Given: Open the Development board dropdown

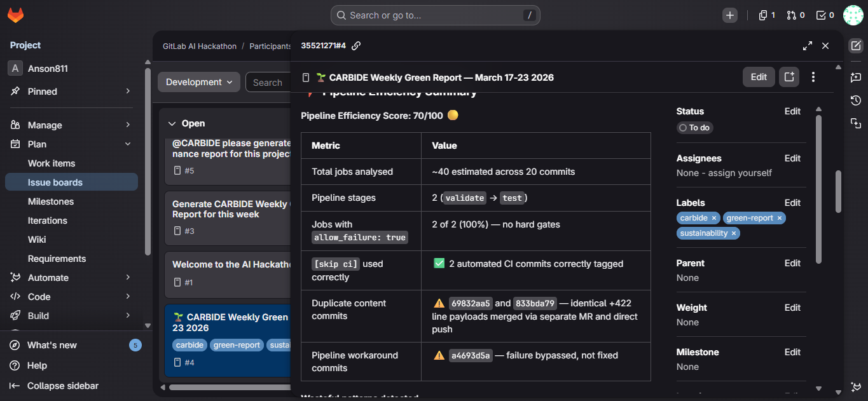Looking at the screenshot, I should 199,82.
